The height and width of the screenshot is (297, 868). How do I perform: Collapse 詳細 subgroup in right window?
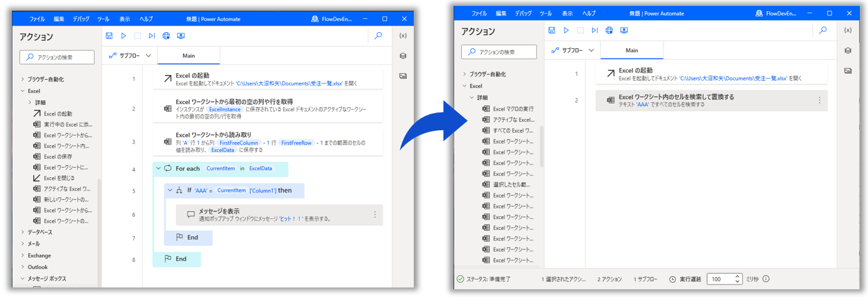[471, 98]
